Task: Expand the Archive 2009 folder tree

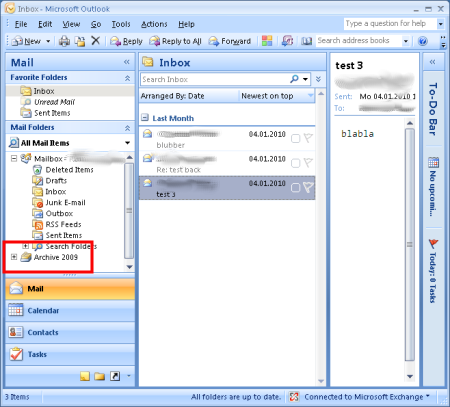Action: tap(14, 257)
